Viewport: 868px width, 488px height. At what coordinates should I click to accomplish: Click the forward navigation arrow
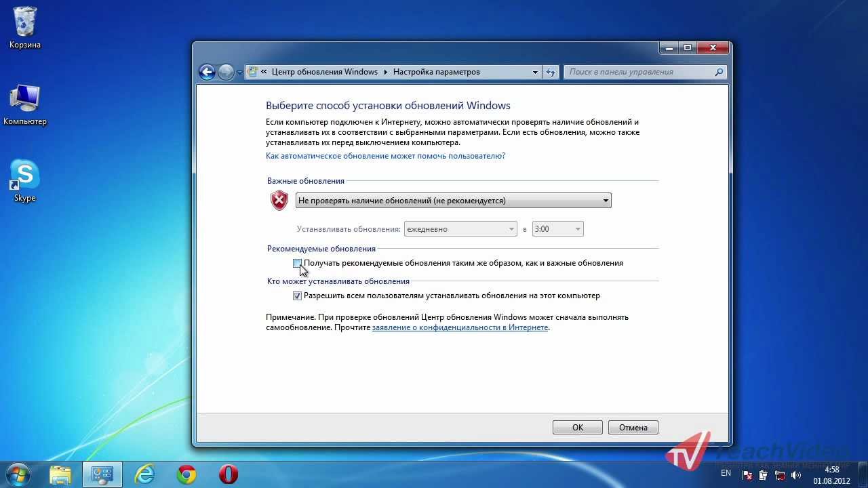click(x=226, y=72)
